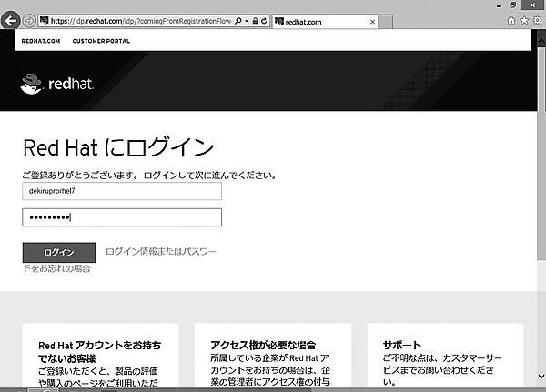Open the browser Tools gear icon
Image resolution: width=546 pixels, height=392 pixels.
point(537,21)
